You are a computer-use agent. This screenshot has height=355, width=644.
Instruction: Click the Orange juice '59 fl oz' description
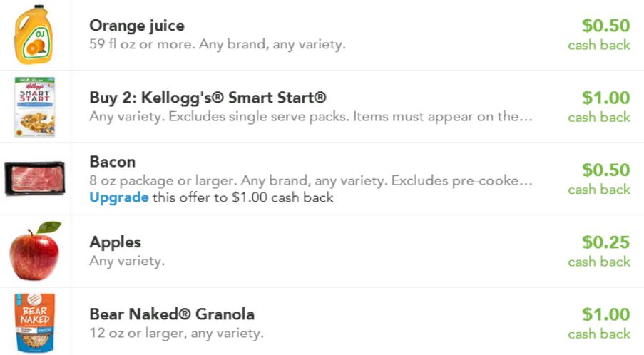(217, 45)
